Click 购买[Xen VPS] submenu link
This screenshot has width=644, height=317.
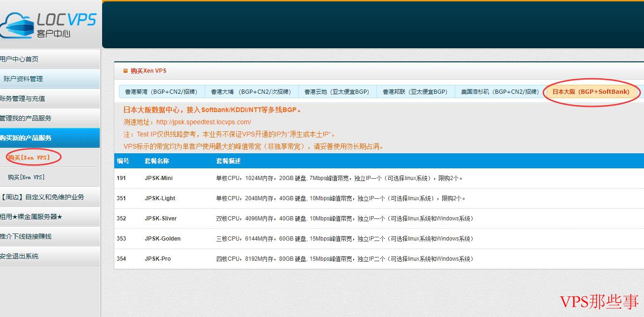click(x=29, y=158)
